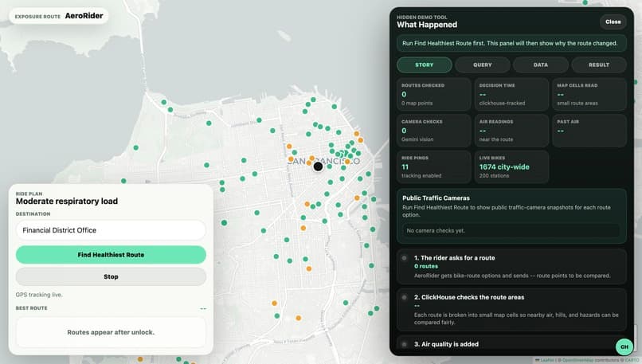Click '200 stations' caption
The width and height of the screenshot is (642, 364).
(494, 176)
